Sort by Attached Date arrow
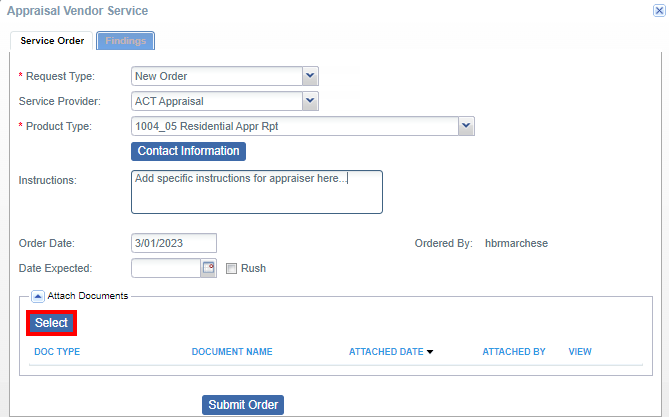The image size is (669, 417). pyautogui.click(x=430, y=352)
